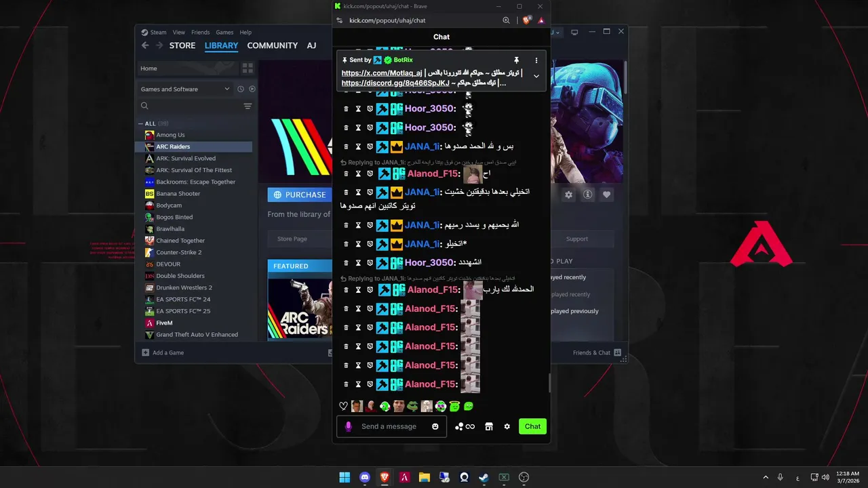Open the emoji picker in message box
Screen dimensions: 868x488
point(435,426)
